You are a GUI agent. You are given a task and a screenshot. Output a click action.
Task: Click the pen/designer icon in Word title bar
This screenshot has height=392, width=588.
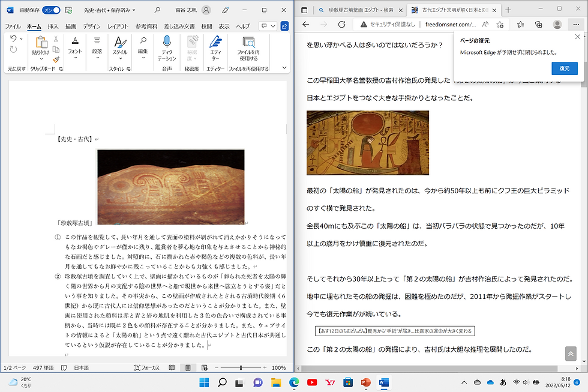tap(226, 10)
